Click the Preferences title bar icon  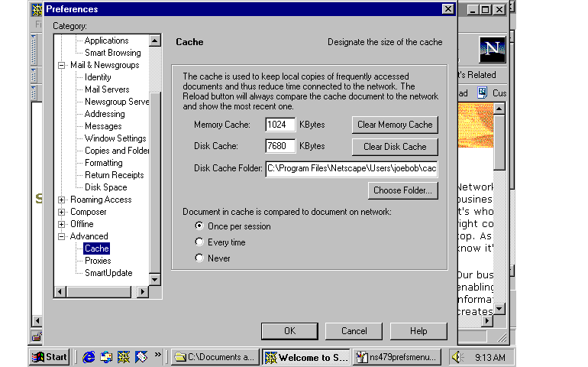[37, 9]
